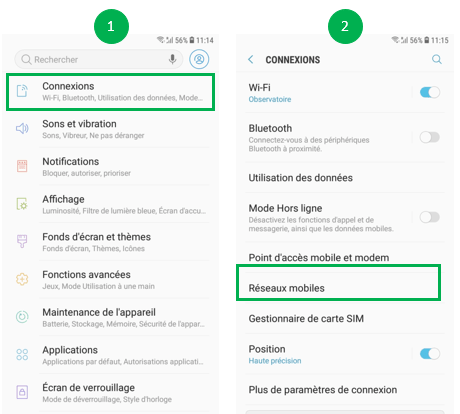The width and height of the screenshot is (460, 414).
Task: Open the Connexions settings entry
Action: click(x=110, y=92)
